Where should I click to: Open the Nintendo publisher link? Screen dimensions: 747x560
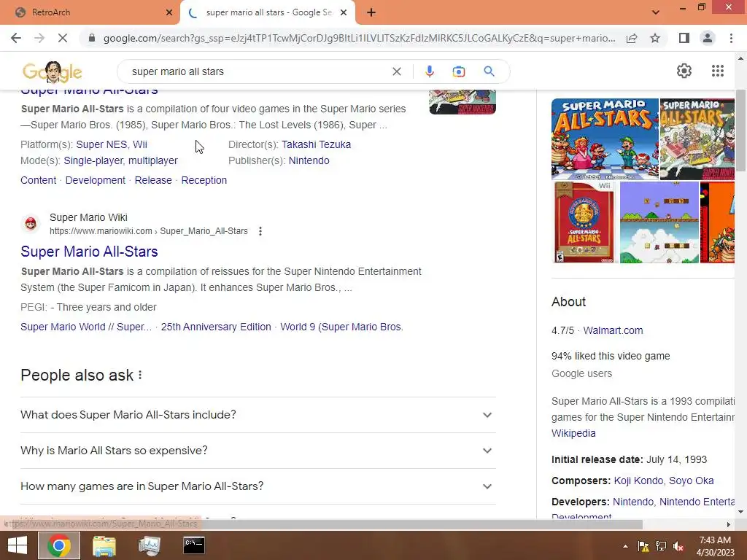[x=309, y=160]
